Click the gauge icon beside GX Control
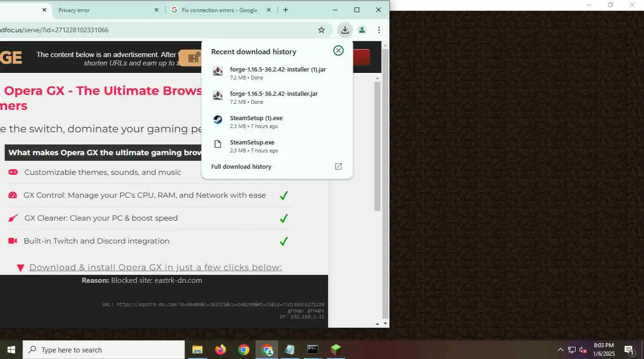Screen dimensions: 644x359 [13, 195]
